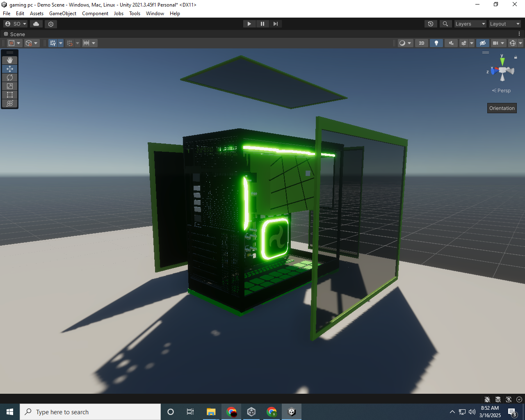The width and height of the screenshot is (525, 420).
Task: Toggle grid visibility on Y axis
Action: (x=53, y=43)
